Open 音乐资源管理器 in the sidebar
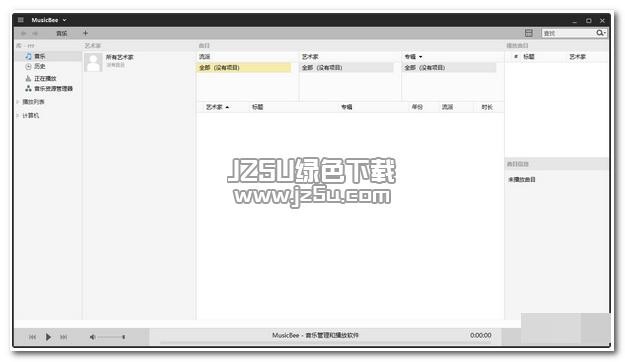The image size is (625, 362). 53,89
